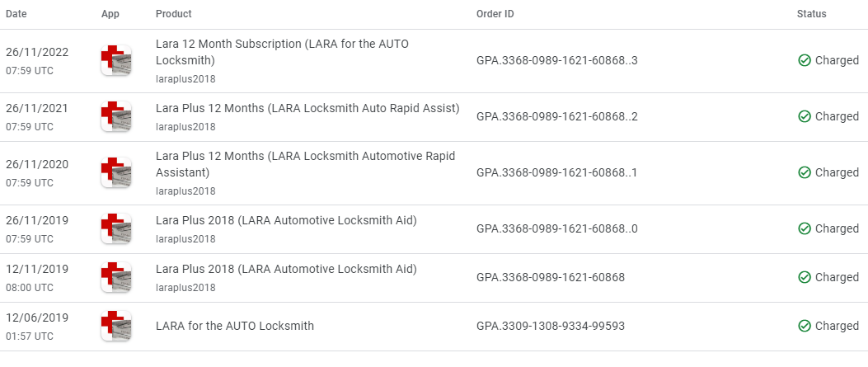The image size is (868, 367).
Task: Click the App column header
Action: [110, 14]
